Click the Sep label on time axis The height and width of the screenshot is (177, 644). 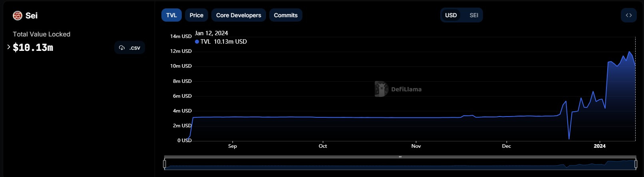click(x=233, y=146)
